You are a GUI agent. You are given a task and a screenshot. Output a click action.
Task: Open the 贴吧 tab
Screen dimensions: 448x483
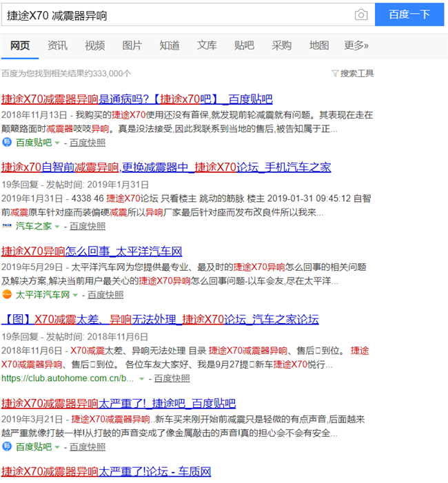[244, 45]
